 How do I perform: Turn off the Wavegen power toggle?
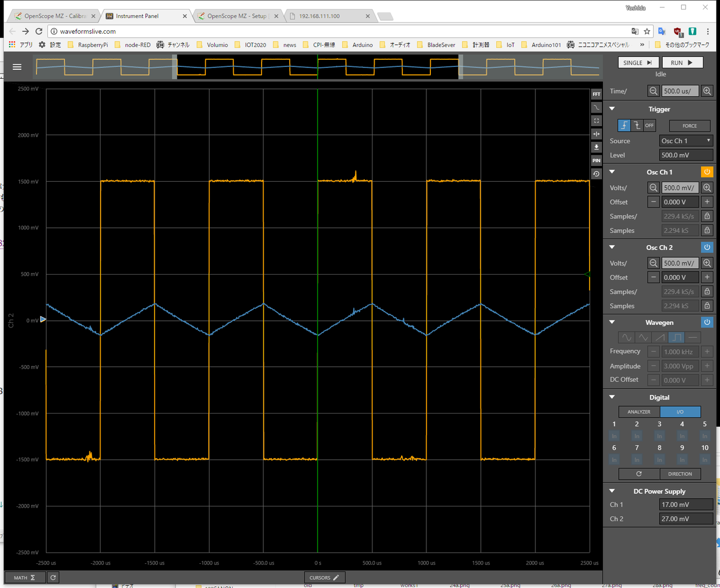pos(707,322)
